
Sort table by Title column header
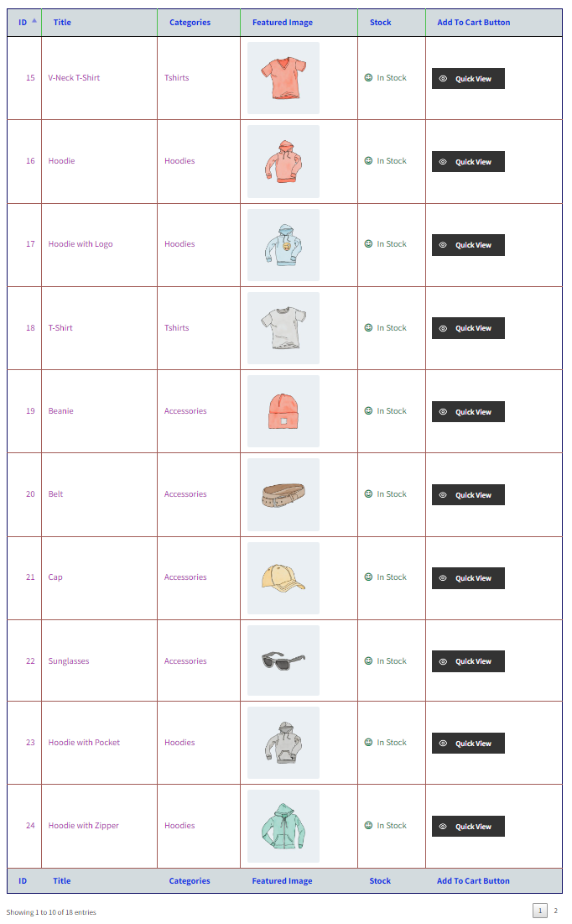point(62,23)
